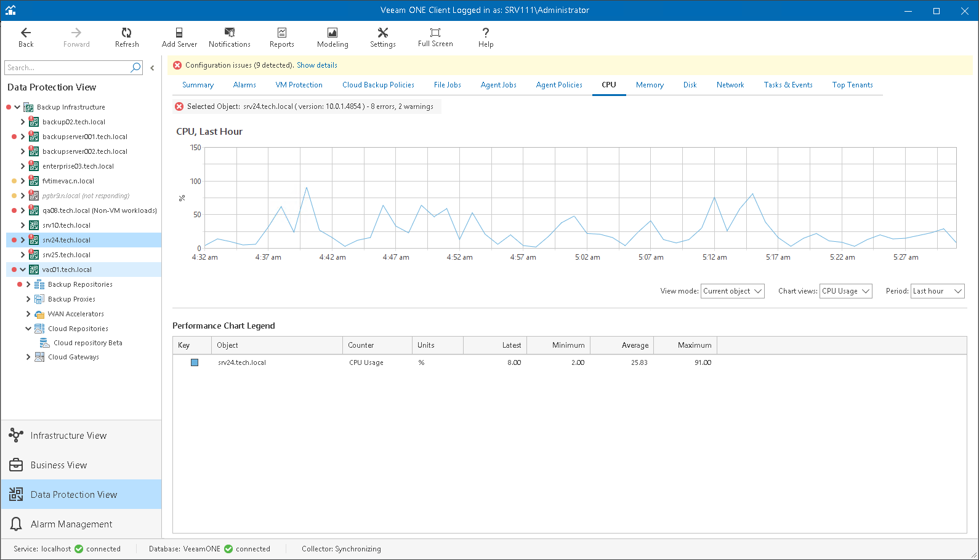Image resolution: width=979 pixels, height=560 pixels.
Task: Collapse the Backup Infrastructure tree node
Action: point(17,107)
